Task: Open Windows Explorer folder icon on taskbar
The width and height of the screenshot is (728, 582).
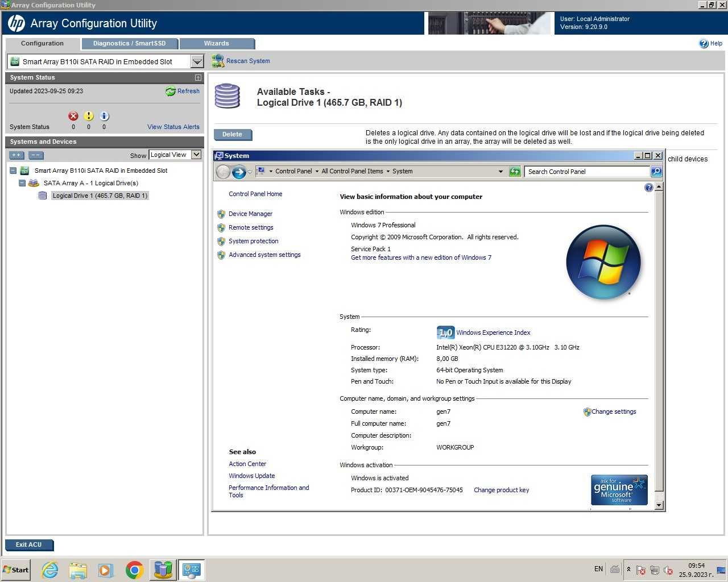Action: click(x=78, y=569)
